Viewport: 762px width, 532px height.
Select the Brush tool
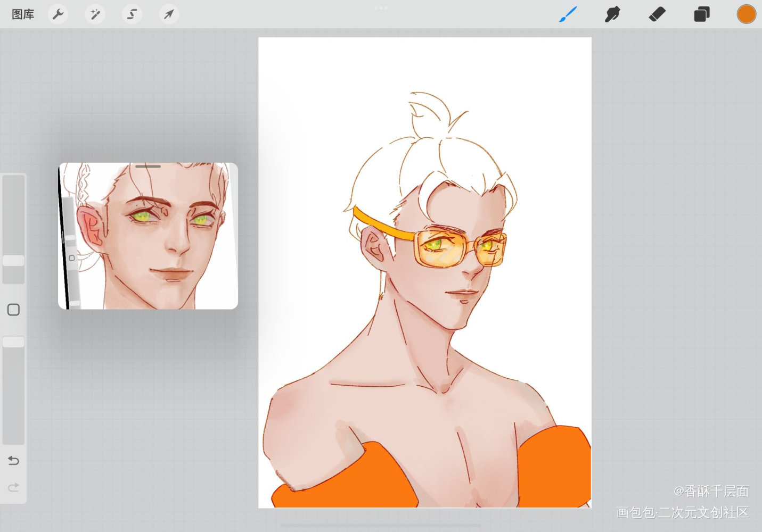[x=568, y=14]
